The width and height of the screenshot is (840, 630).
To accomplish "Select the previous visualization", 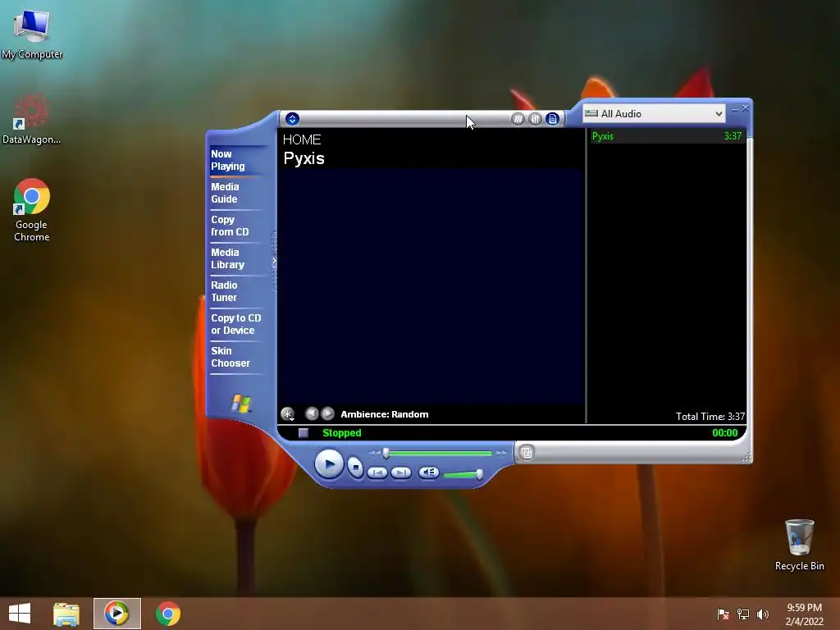I will (311, 413).
